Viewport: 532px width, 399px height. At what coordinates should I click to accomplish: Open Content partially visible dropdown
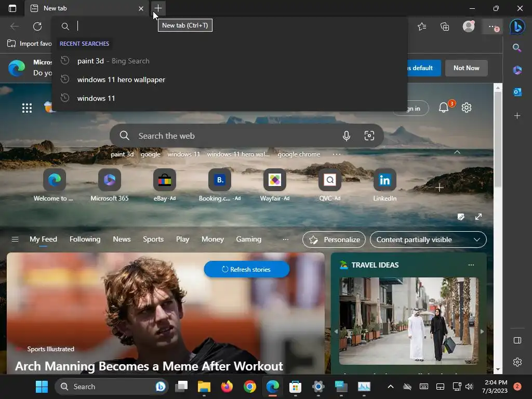point(428,240)
